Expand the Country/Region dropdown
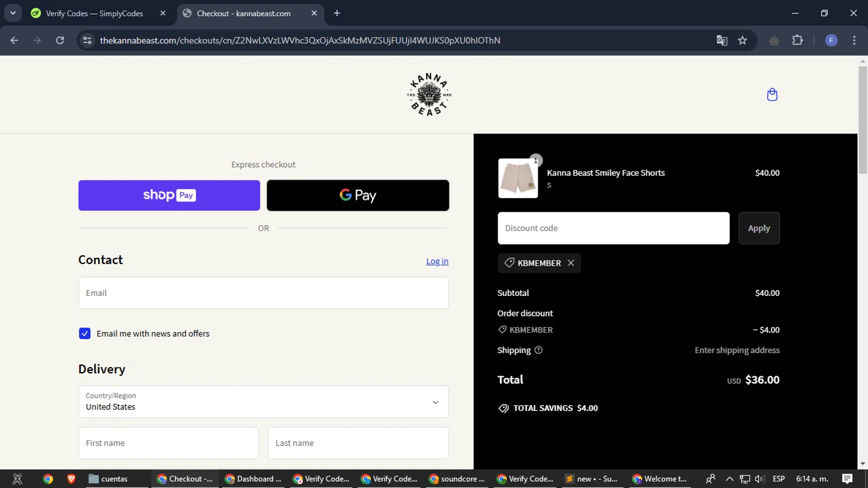 pyautogui.click(x=263, y=402)
